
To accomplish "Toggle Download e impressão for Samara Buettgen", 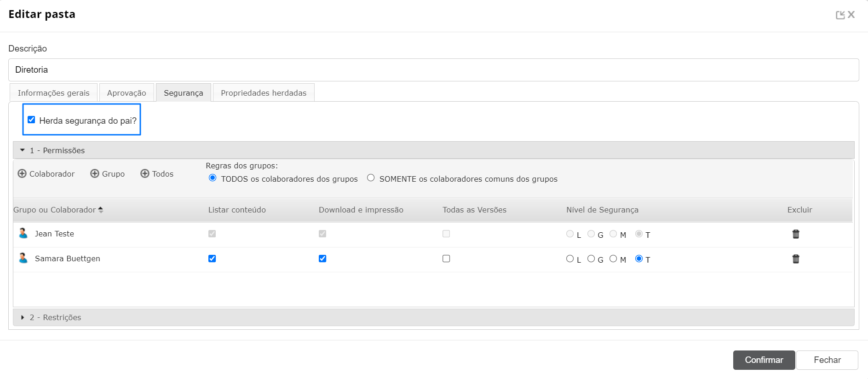I will [x=322, y=258].
